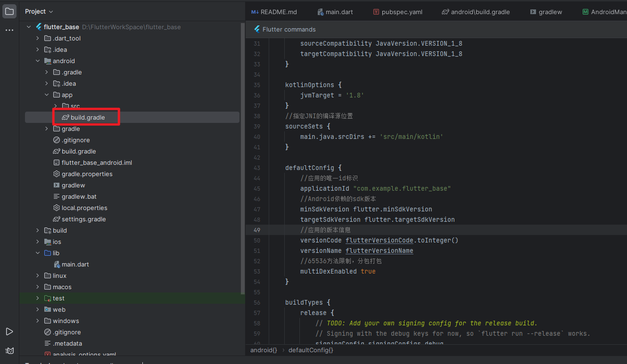This screenshot has height=364, width=627.
Task: Open the Project view dropdown
Action: (x=39, y=11)
